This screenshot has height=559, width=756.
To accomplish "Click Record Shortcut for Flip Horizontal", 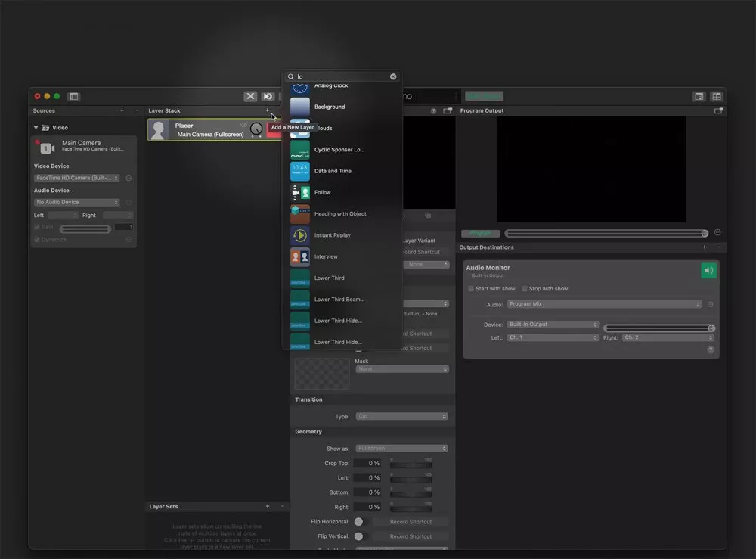I will point(411,522).
